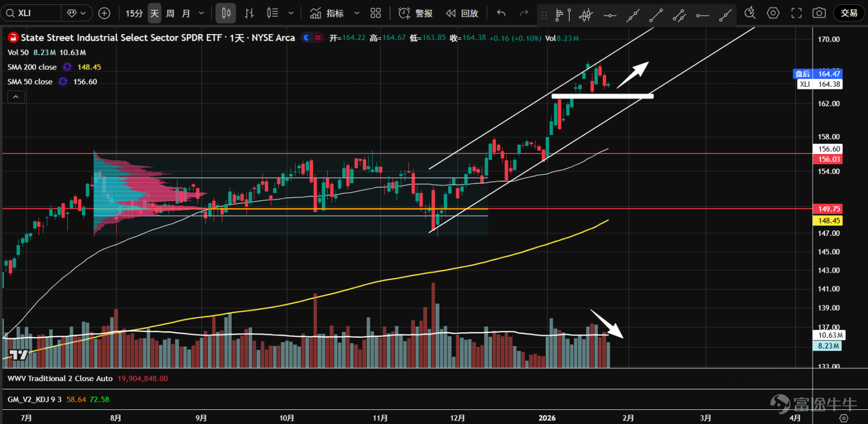868x424 pixels.
Task: Select the 月 monthly timeframe
Action: [186, 13]
